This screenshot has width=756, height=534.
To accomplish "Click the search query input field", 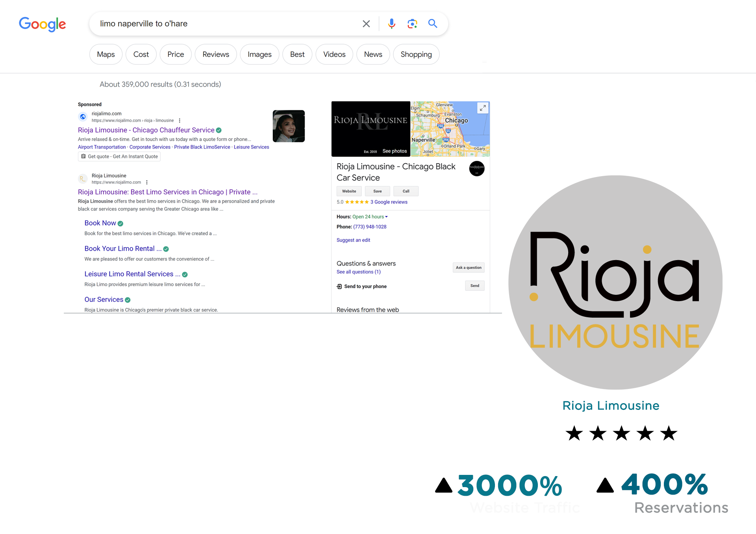I will point(226,24).
